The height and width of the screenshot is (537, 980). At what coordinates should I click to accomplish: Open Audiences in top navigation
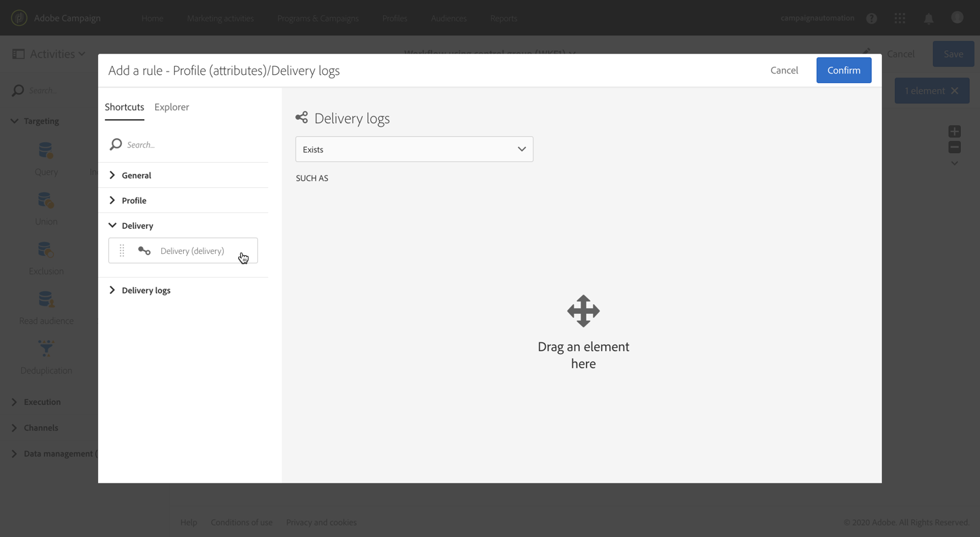coord(448,18)
